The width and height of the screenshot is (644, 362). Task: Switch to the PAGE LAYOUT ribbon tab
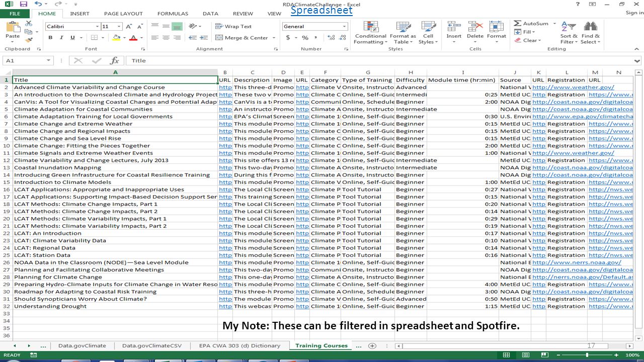point(123,14)
